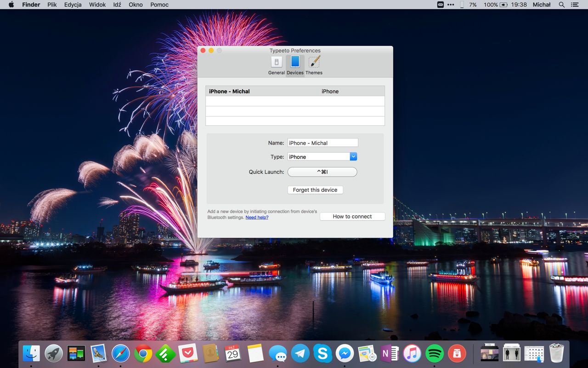588x368 pixels.
Task: Switch to the Themes preferences tab
Action: [314, 65]
